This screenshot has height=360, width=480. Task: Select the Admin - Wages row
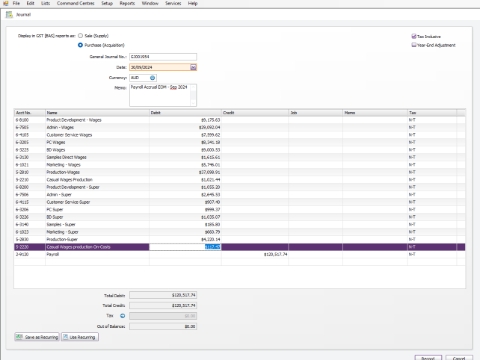[240, 127]
